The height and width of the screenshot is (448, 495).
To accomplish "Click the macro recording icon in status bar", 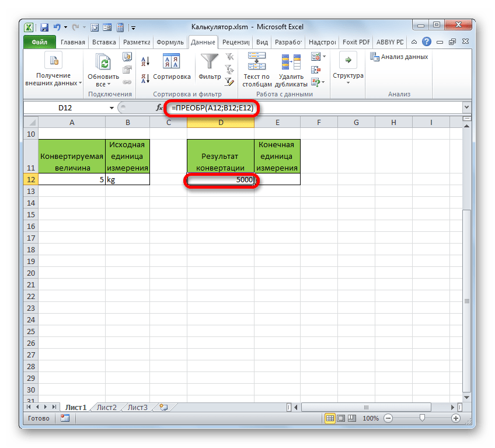I will [x=65, y=418].
